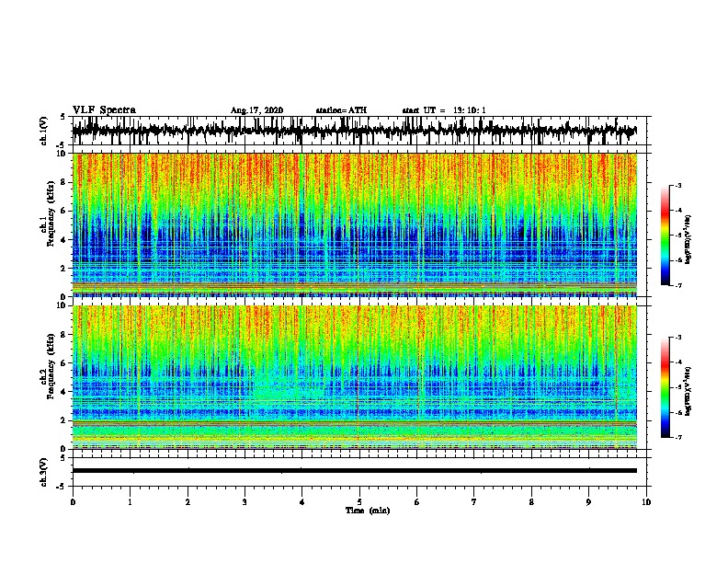Click the ch.1 frequency tick label "8"
Screen dimensions: 728x563
64,182
